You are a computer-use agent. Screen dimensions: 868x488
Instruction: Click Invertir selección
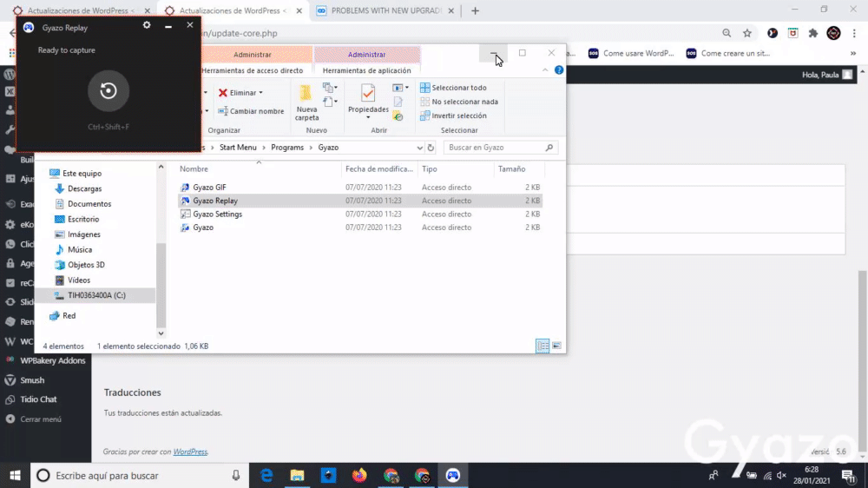(x=453, y=115)
